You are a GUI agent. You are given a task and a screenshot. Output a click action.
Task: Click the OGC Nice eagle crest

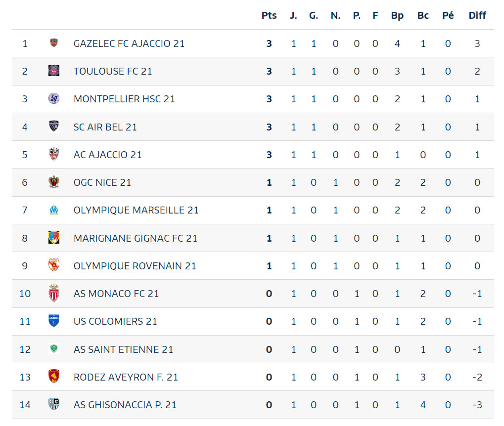(x=54, y=182)
